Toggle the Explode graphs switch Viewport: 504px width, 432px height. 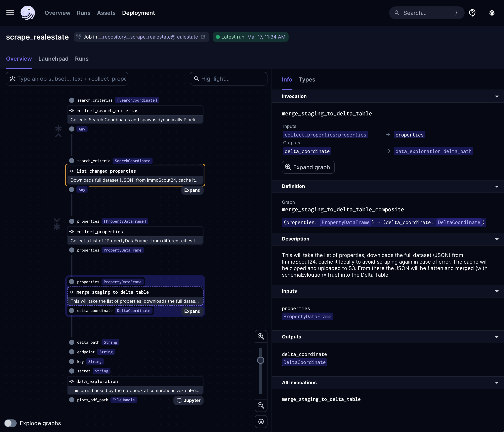pyautogui.click(x=10, y=423)
